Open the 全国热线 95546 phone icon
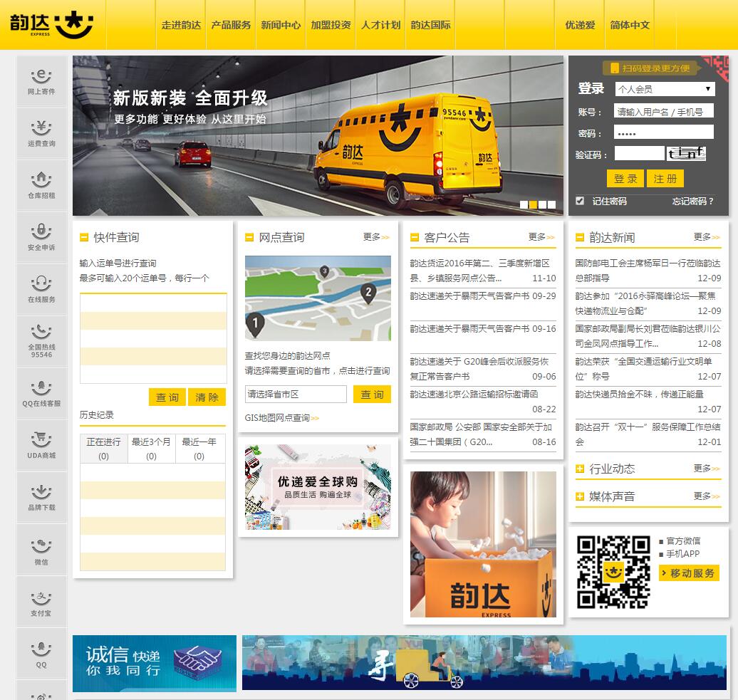Viewport: 738px width, 700px height. click(41, 341)
